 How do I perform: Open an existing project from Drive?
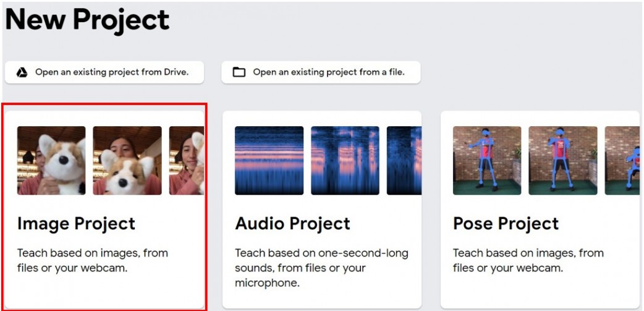pos(111,72)
